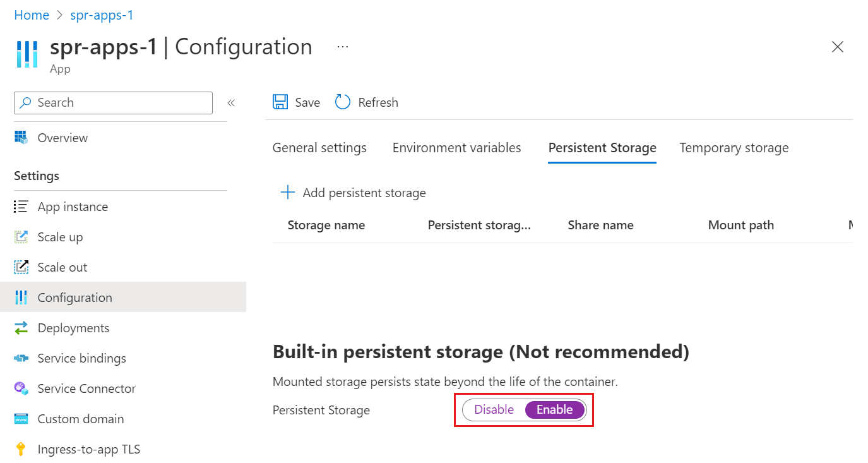The height and width of the screenshot is (463, 868).
Task: Navigate to Home via the breadcrumb
Action: [x=32, y=15]
